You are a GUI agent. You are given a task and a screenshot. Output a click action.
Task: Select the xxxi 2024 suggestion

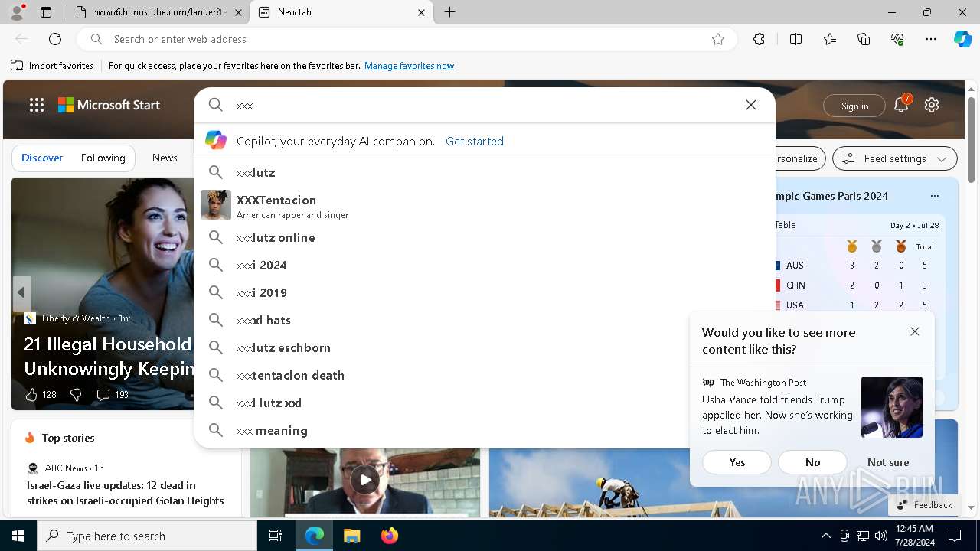tap(485, 265)
